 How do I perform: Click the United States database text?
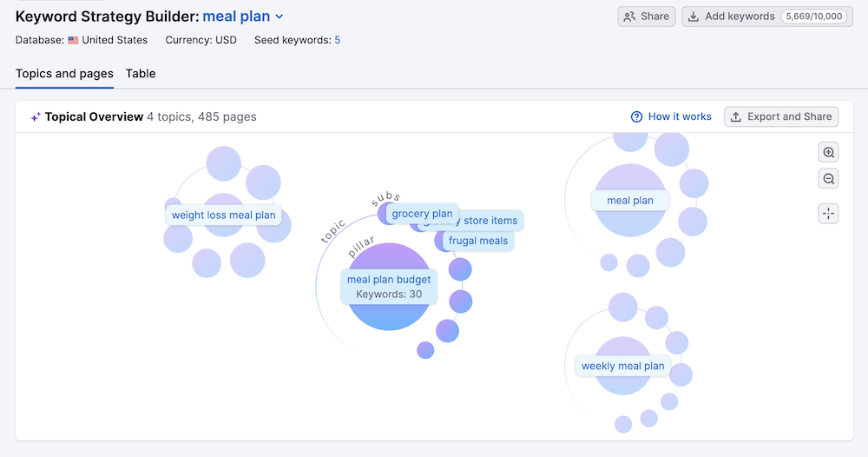(115, 40)
